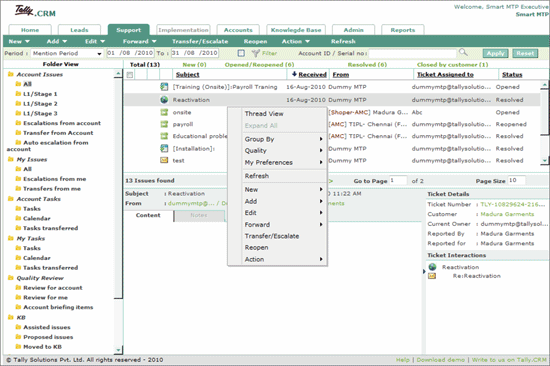Tick the select-all checkbox in table header
Image resolution: width=550 pixels, height=366 pixels.
(x=130, y=75)
